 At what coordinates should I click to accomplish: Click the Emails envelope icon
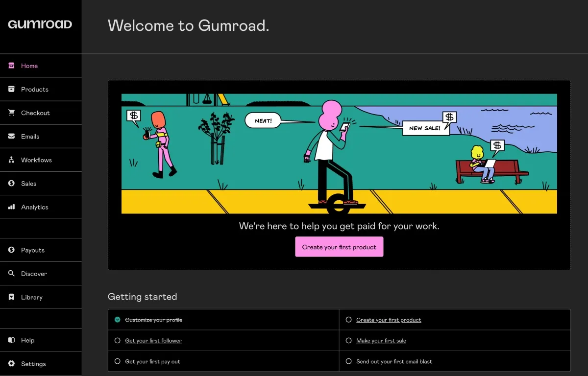(x=12, y=136)
